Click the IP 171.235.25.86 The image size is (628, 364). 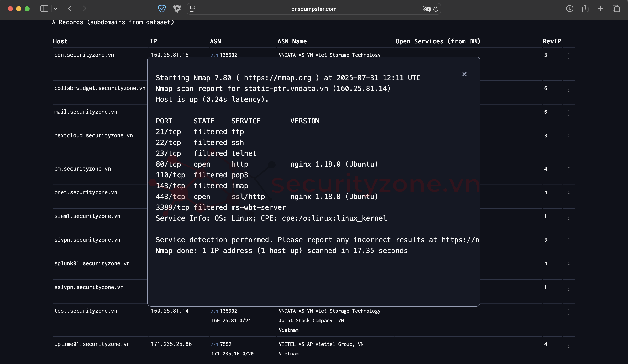point(171,344)
